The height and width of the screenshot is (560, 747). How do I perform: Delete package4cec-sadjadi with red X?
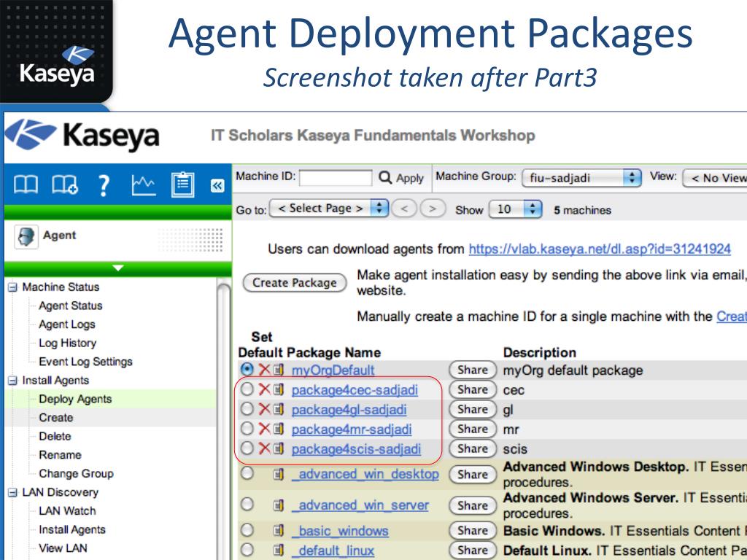coord(264,389)
